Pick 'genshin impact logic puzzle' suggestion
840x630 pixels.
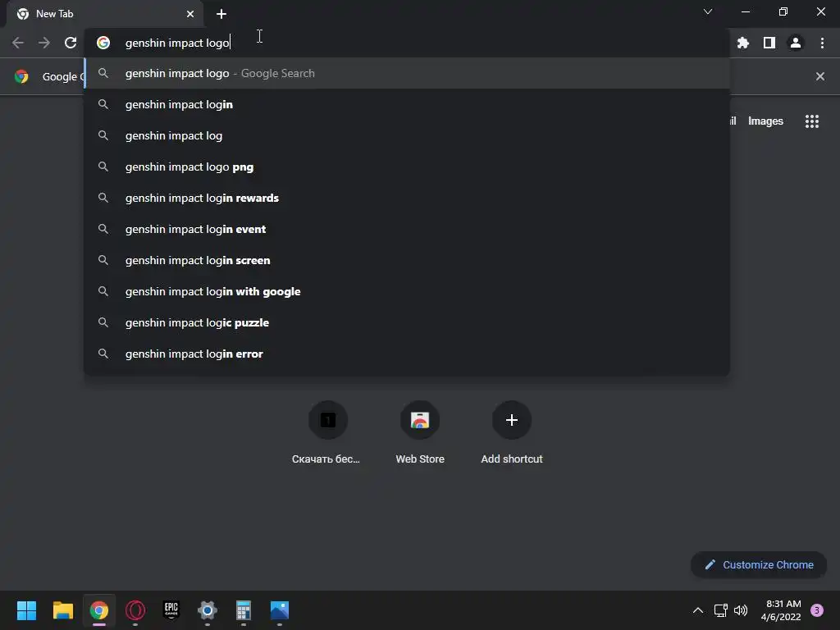coord(407,322)
